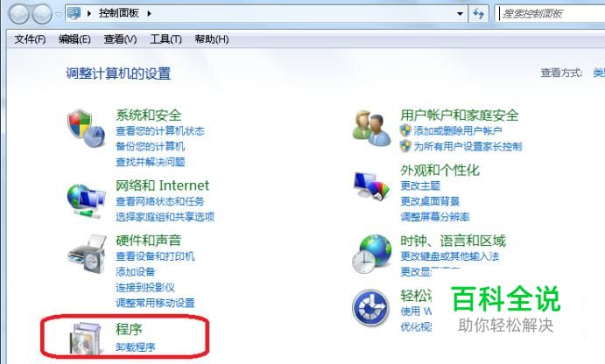Open Clock, Language and Region globe icon
The height and width of the screenshot is (364, 605).
371,254
